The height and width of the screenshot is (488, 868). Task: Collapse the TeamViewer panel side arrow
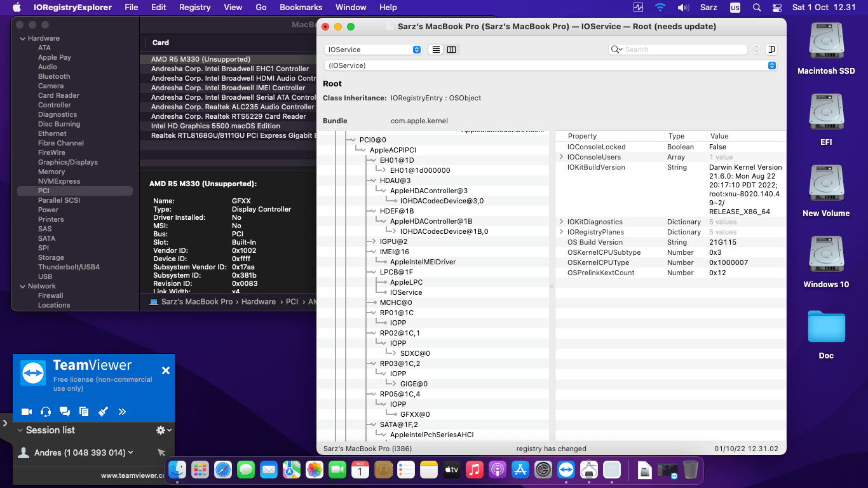click(4, 423)
